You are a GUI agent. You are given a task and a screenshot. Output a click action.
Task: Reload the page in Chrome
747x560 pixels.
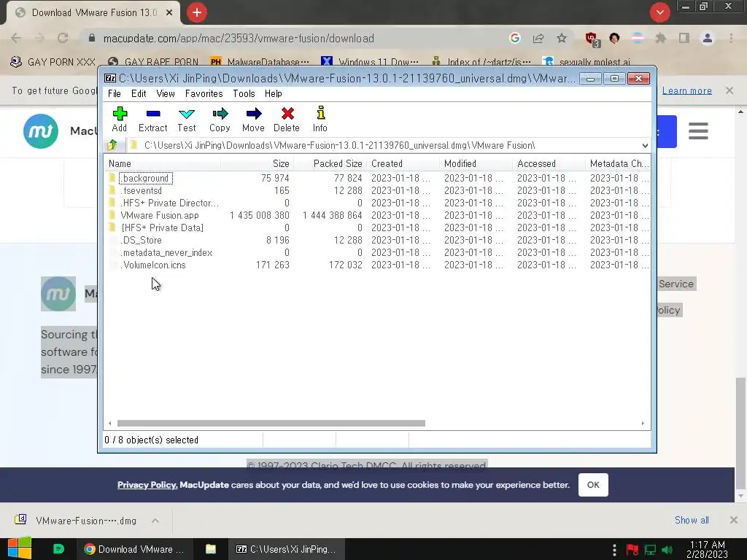[x=63, y=38]
